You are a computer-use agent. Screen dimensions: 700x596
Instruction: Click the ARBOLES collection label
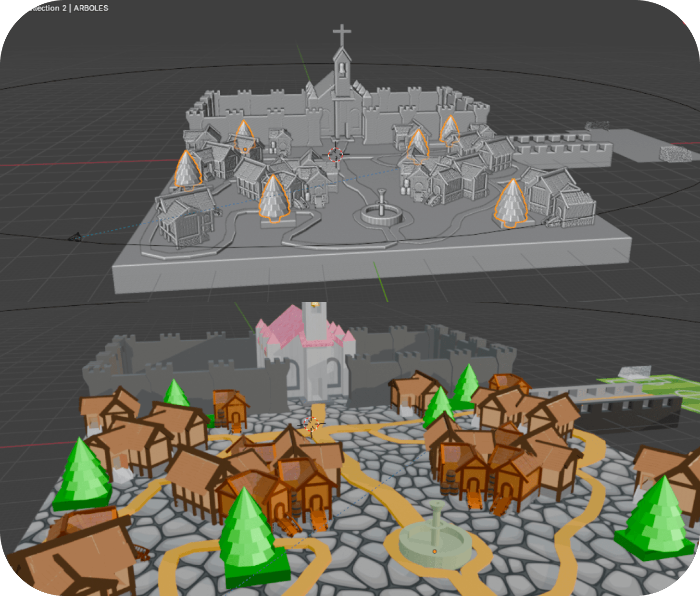coord(91,8)
